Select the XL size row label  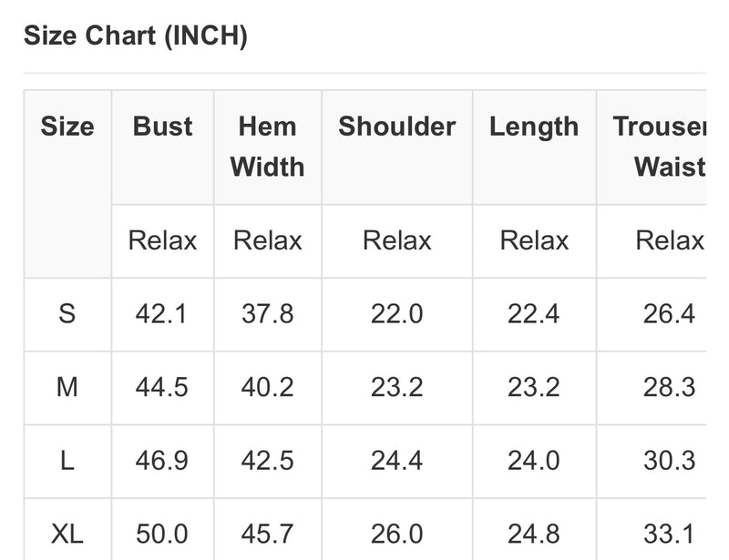click(x=67, y=534)
